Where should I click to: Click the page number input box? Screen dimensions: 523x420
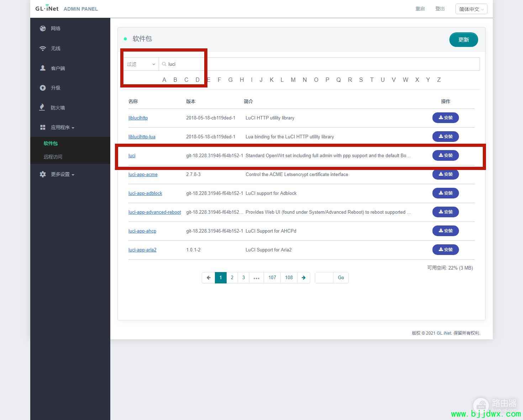pyautogui.click(x=324, y=278)
